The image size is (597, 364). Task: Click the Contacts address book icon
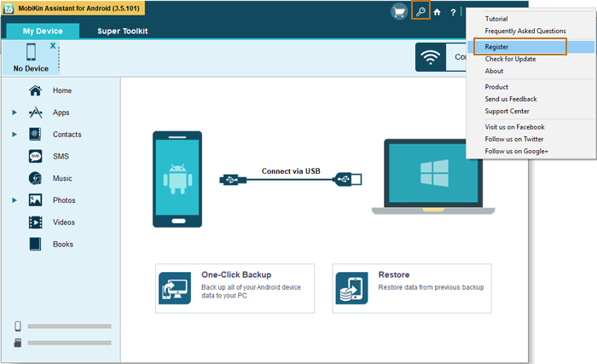[x=36, y=134]
